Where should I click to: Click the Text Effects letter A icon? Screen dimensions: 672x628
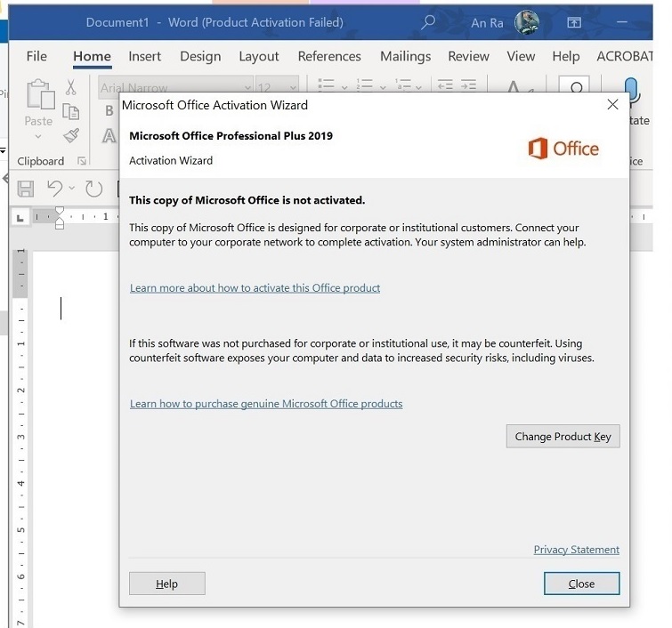(109, 136)
